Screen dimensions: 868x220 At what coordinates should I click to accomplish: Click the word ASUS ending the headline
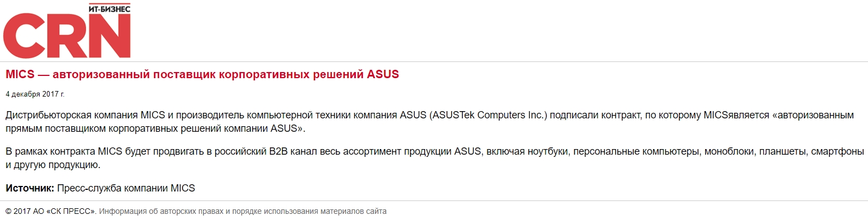click(383, 74)
